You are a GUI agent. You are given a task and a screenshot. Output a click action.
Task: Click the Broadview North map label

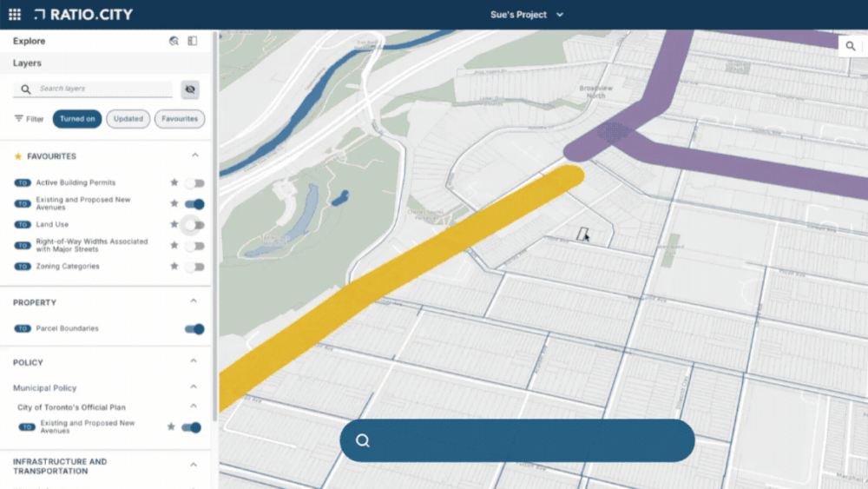tap(595, 92)
